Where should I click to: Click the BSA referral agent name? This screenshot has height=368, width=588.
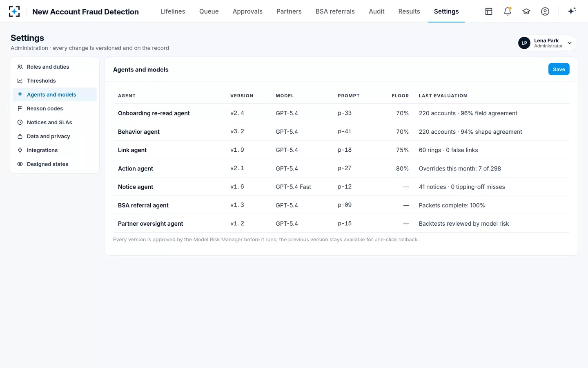pyautogui.click(x=143, y=205)
